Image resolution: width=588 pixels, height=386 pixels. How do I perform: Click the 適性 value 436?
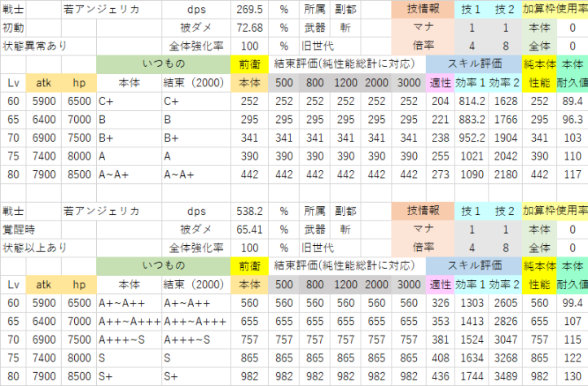441,376
